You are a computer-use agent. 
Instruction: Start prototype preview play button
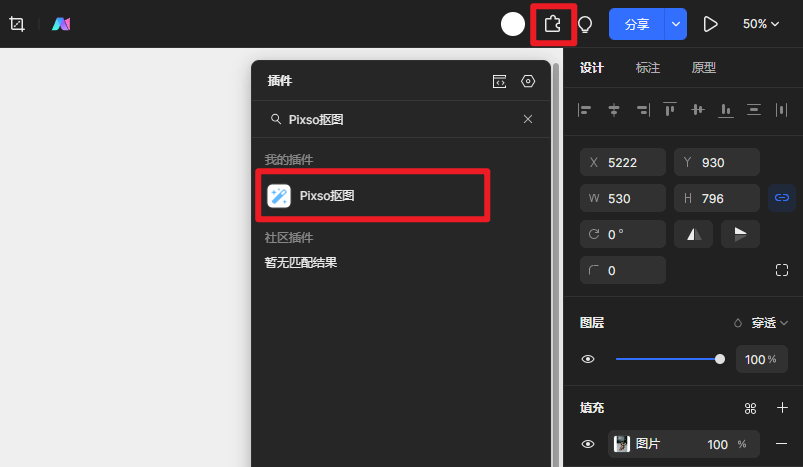[x=710, y=24]
